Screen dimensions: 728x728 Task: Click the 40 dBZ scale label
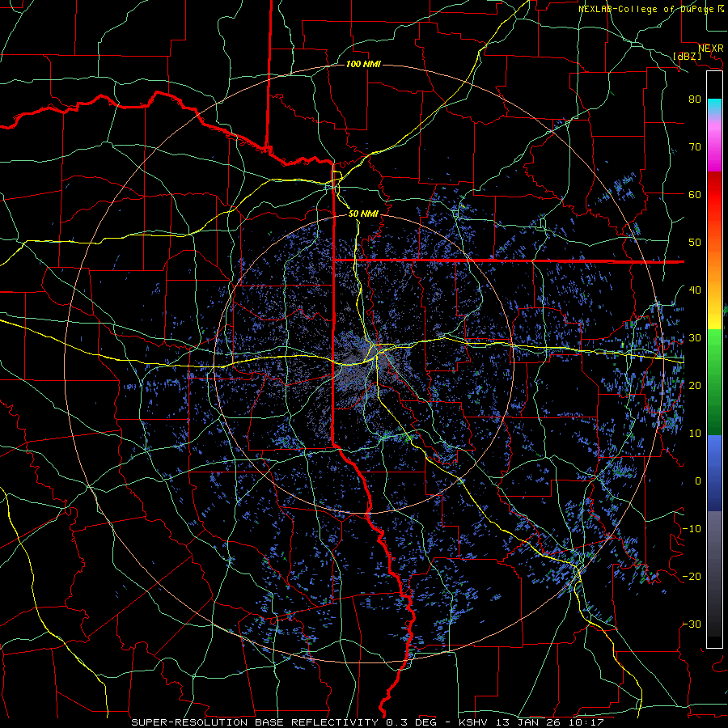click(695, 290)
